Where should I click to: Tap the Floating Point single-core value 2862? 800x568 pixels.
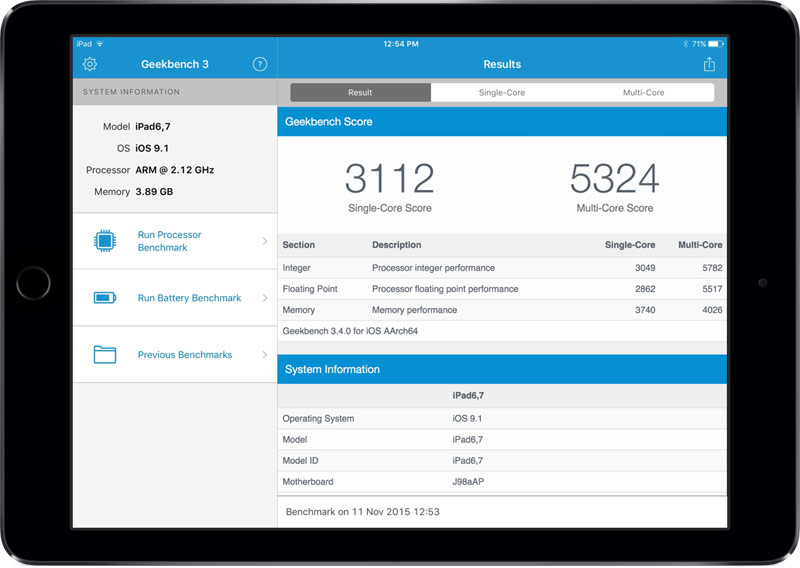645,289
